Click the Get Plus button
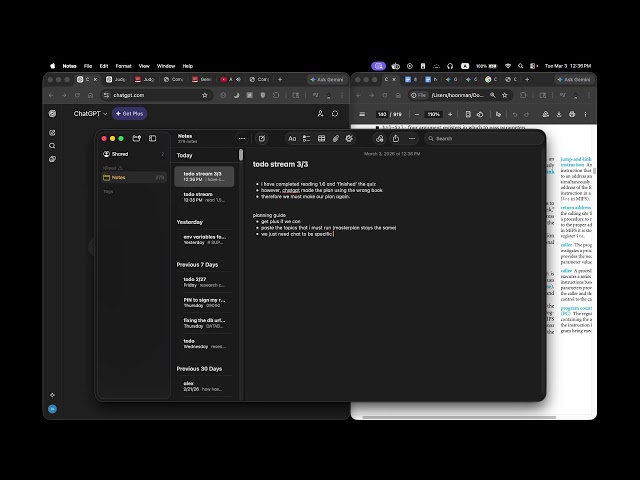 point(130,113)
